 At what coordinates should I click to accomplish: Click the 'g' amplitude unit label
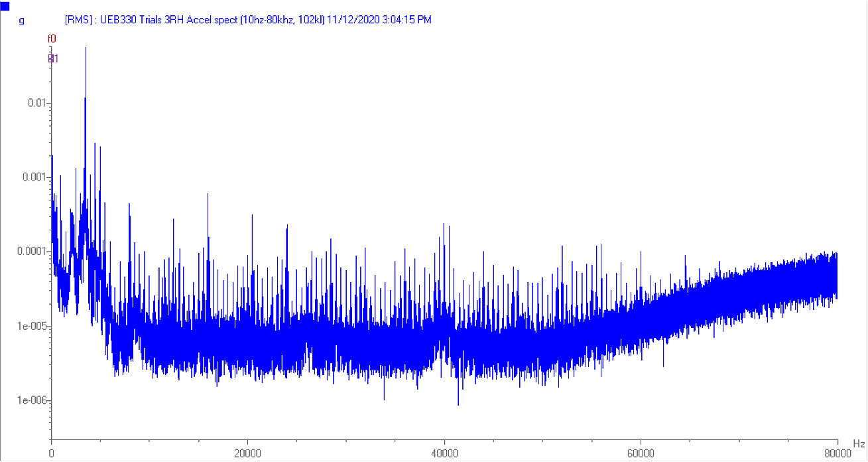point(22,21)
